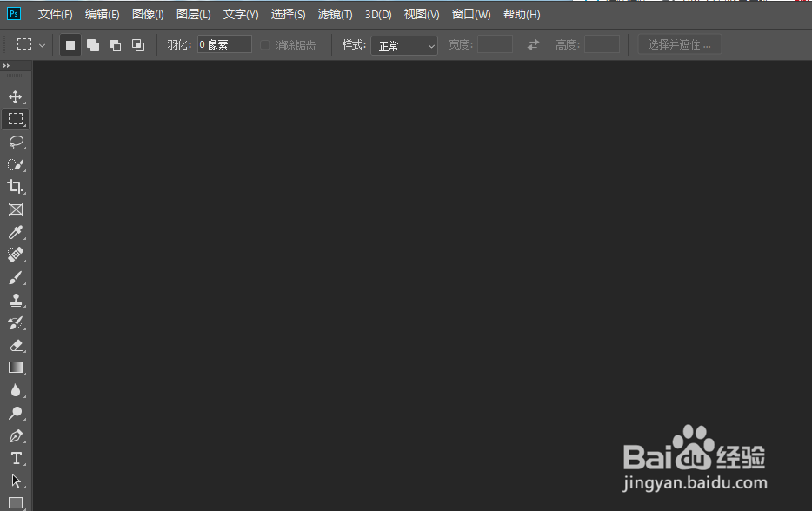Open the 图像(I) menu

coord(148,15)
